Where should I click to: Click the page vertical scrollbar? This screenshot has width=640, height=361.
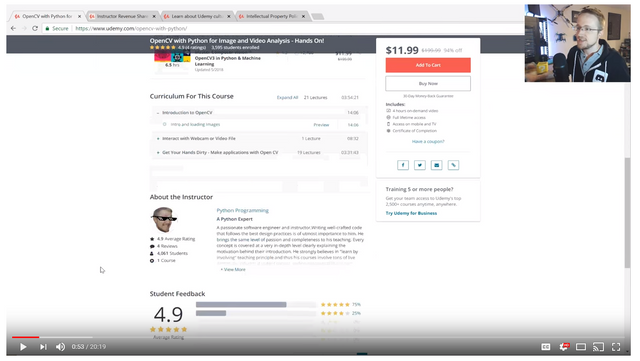pos(627,212)
